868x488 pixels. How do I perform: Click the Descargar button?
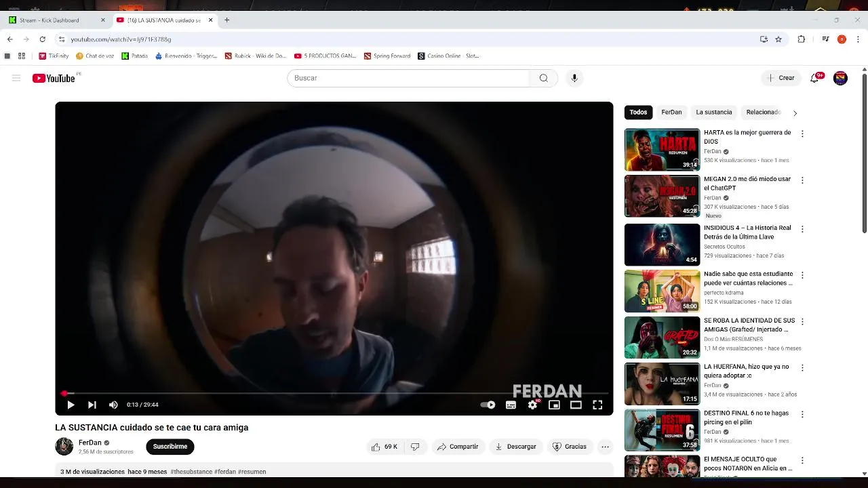tap(515, 447)
